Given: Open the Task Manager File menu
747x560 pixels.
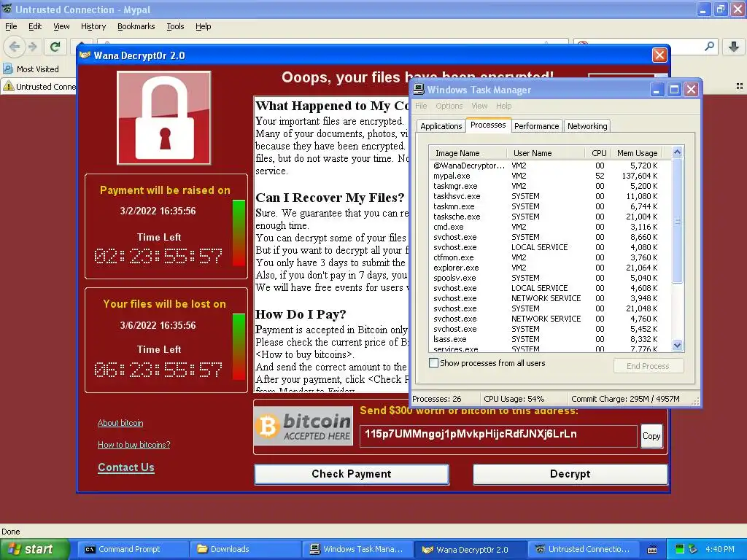Looking at the screenshot, I should (421, 106).
